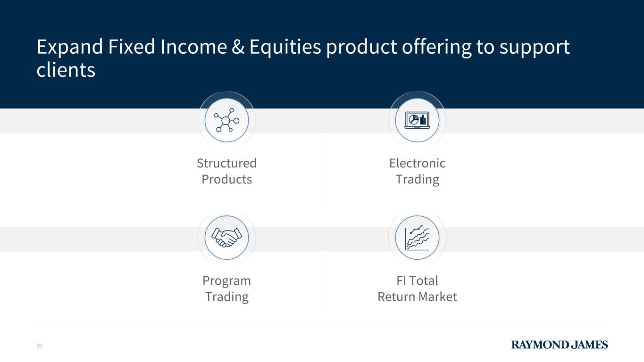Screen dimensions: 644x362
Task: Click the vertical divider beside Structured Products
Action: coord(322,169)
